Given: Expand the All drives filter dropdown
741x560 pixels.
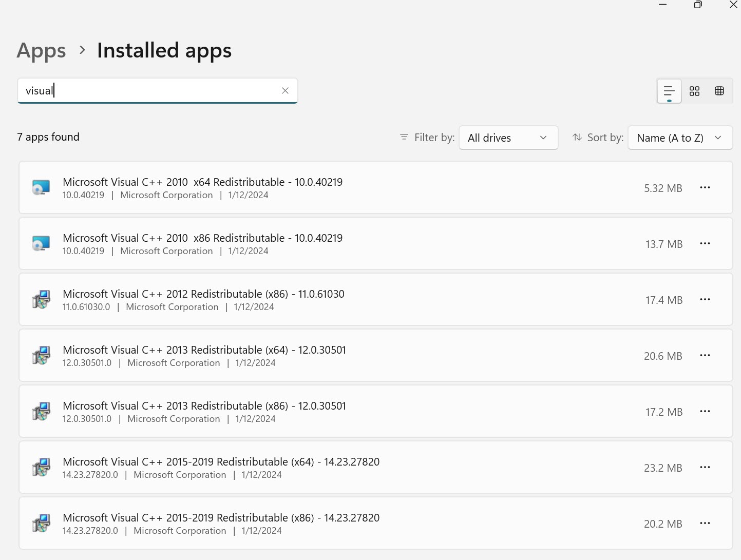Looking at the screenshot, I should [508, 138].
